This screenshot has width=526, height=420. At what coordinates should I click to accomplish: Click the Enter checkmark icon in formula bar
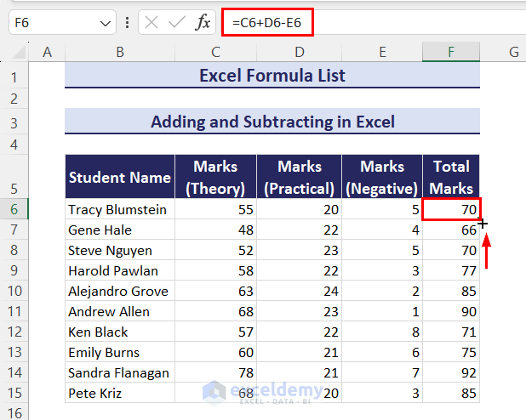pyautogui.click(x=176, y=22)
